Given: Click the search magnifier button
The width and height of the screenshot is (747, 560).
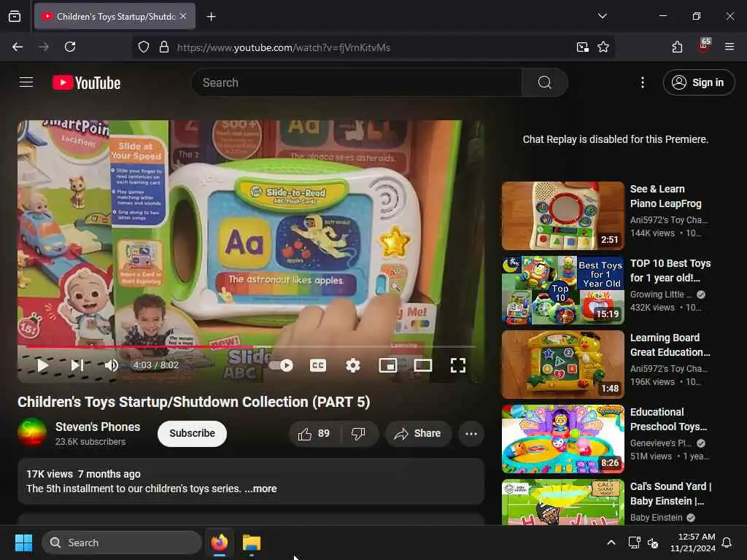Looking at the screenshot, I should pos(544,82).
